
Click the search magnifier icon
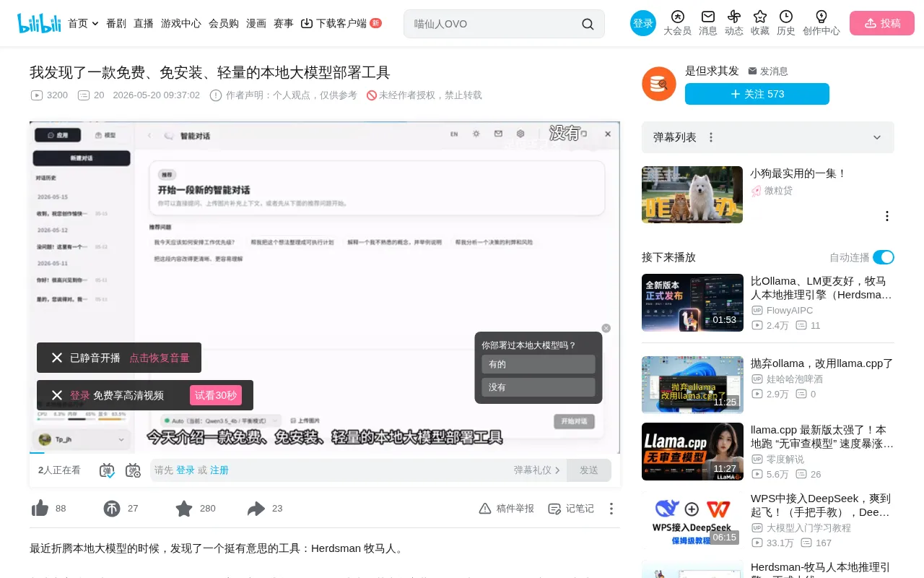tap(588, 24)
